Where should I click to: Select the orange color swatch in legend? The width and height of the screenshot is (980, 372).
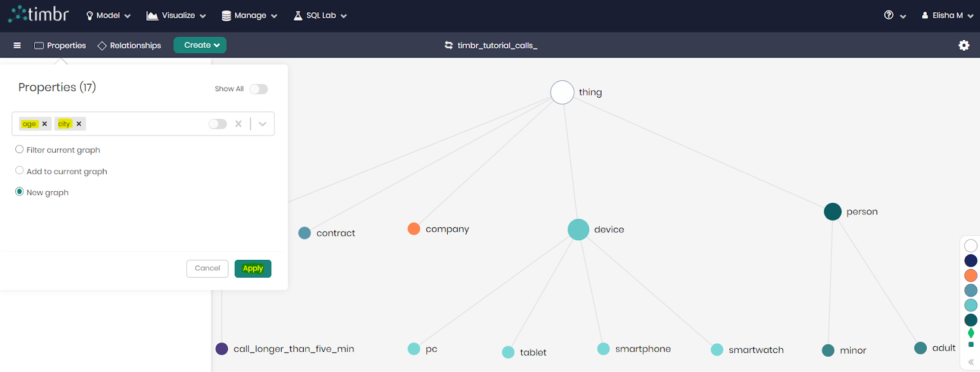pos(971,276)
